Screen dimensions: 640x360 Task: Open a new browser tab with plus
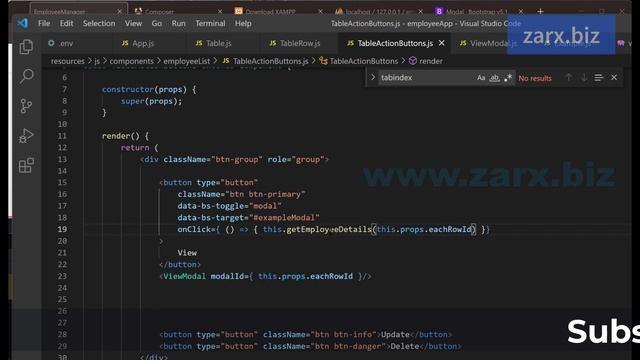click(540, 11)
